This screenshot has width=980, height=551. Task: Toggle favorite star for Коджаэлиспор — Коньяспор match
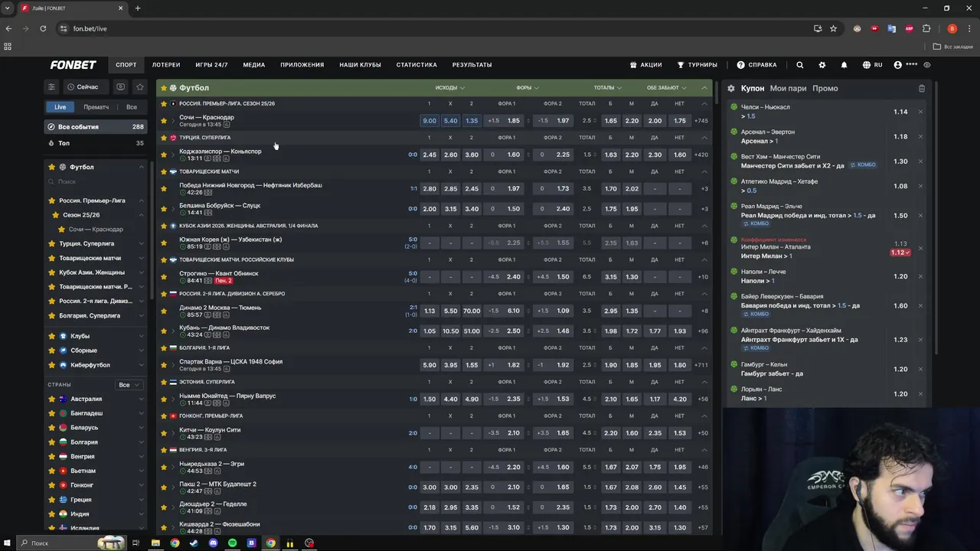[164, 155]
